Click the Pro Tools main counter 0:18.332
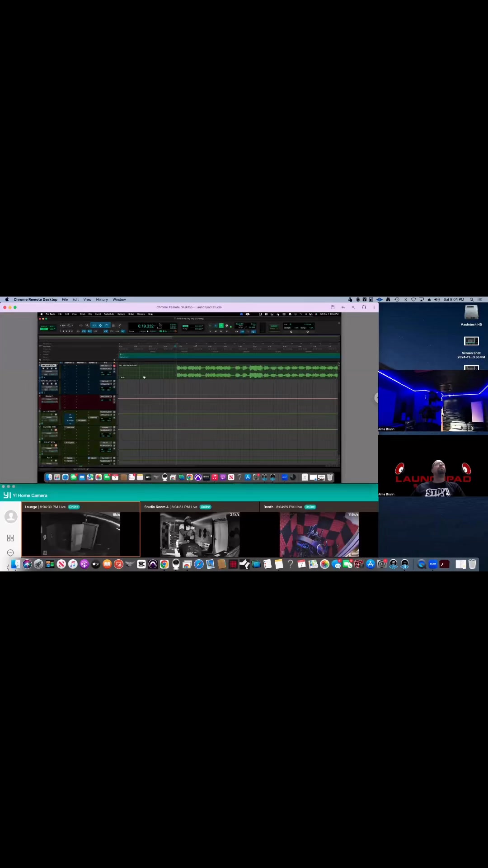 [x=146, y=326]
